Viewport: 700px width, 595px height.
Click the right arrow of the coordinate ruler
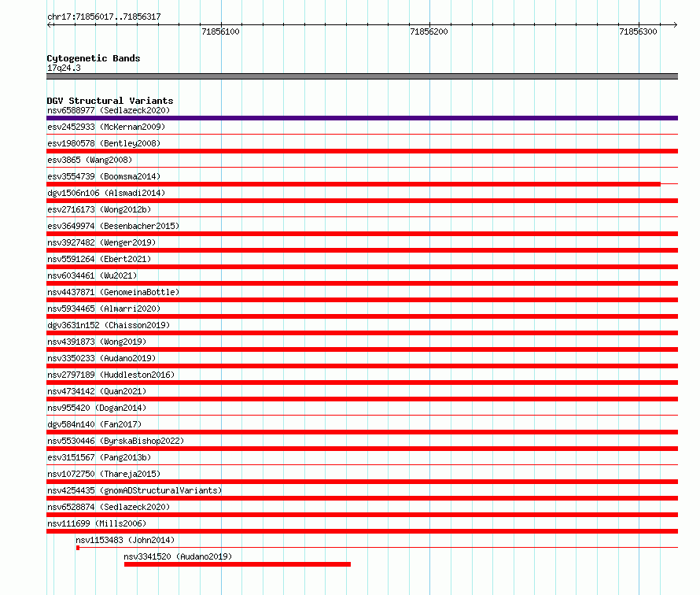pos(675,24)
